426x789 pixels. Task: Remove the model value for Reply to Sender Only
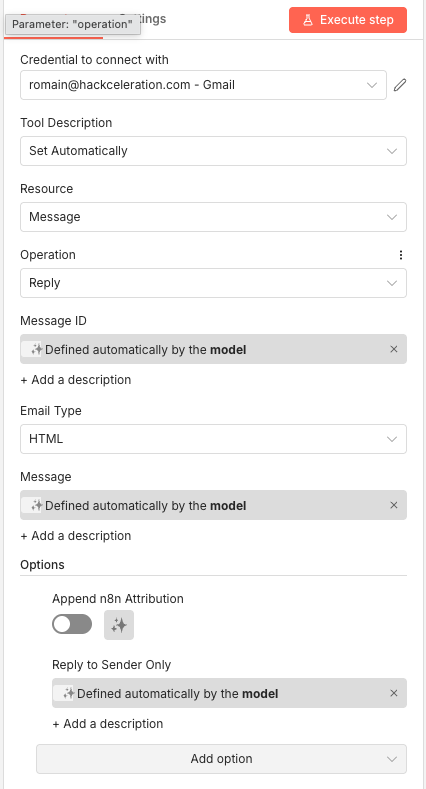point(394,693)
